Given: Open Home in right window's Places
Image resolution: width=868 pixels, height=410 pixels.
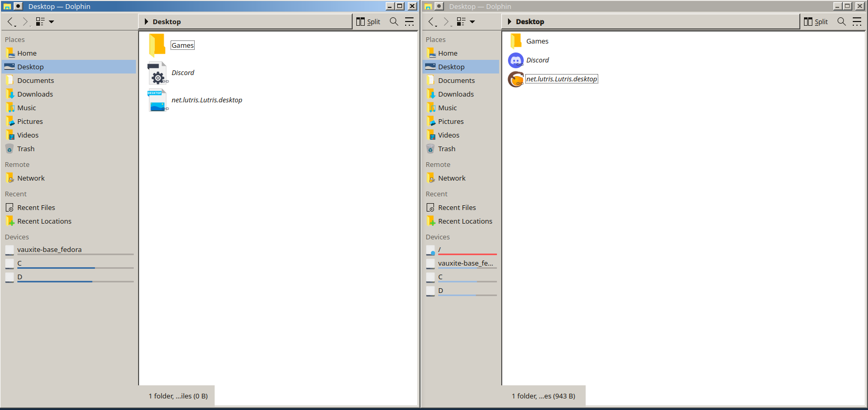Looking at the screenshot, I should (461, 53).
